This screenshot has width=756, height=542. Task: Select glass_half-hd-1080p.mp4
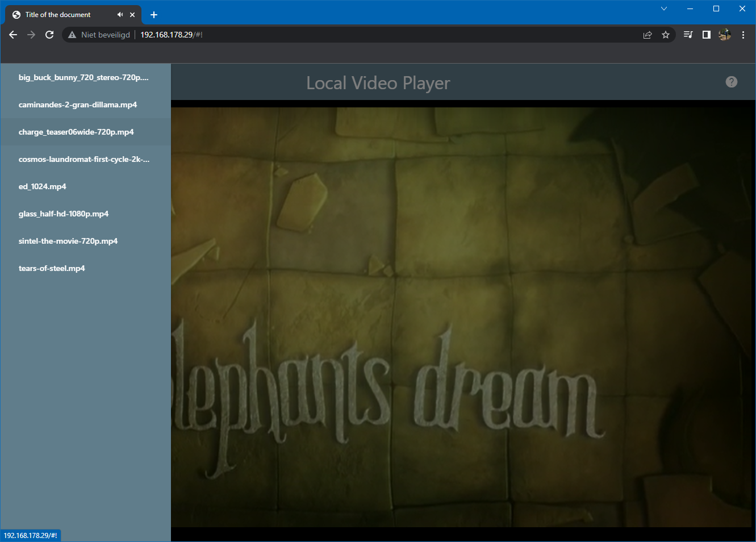click(x=85, y=214)
